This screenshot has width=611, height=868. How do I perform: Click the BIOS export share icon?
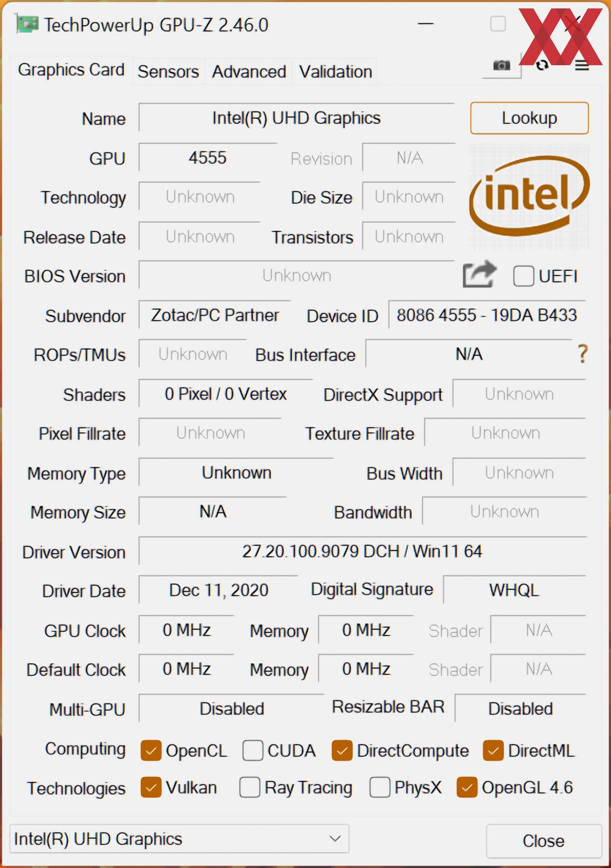[480, 275]
